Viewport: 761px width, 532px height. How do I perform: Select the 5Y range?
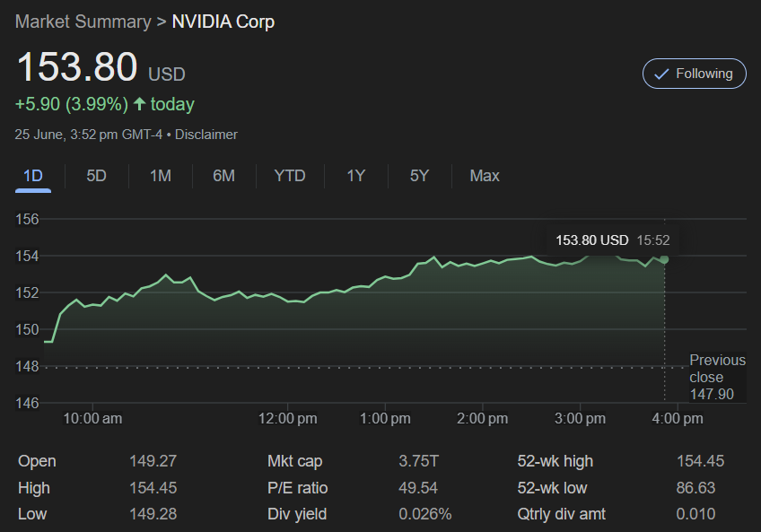coord(419,176)
